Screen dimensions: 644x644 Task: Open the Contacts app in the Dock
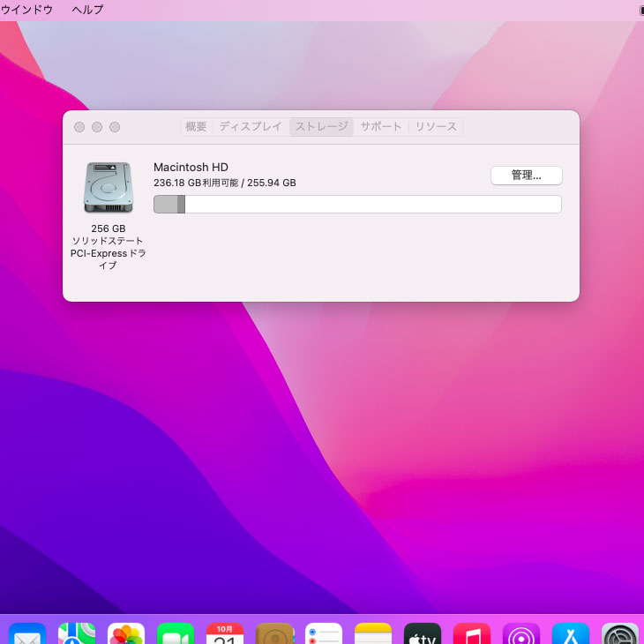[x=274, y=633]
